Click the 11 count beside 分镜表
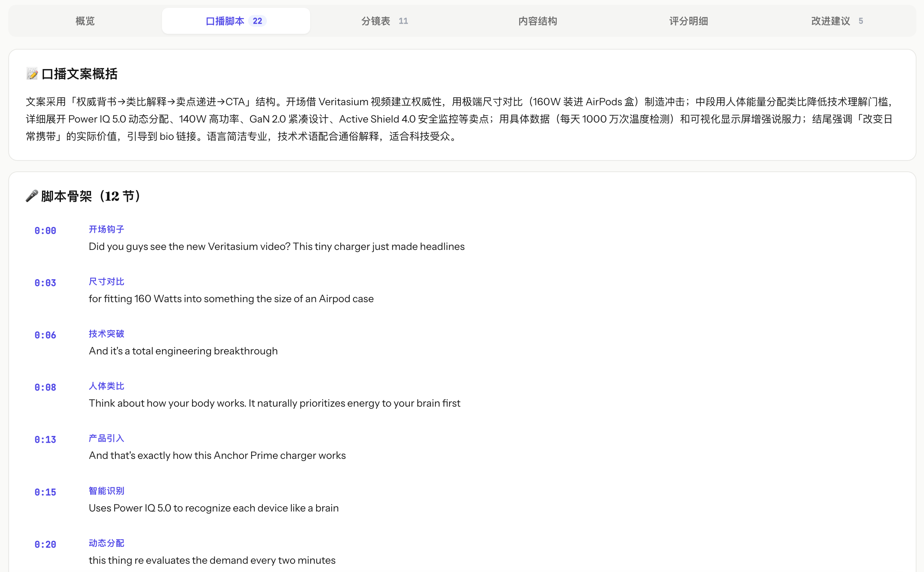 point(403,21)
